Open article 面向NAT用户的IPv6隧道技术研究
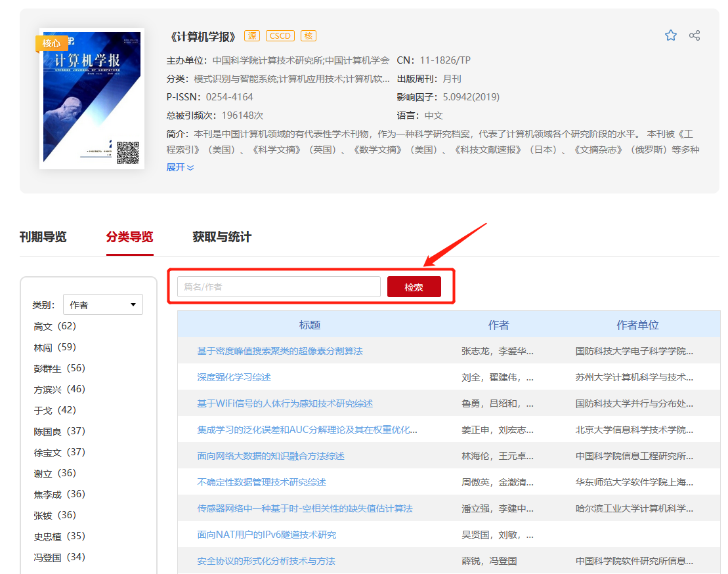The width and height of the screenshot is (728, 574). 267,535
